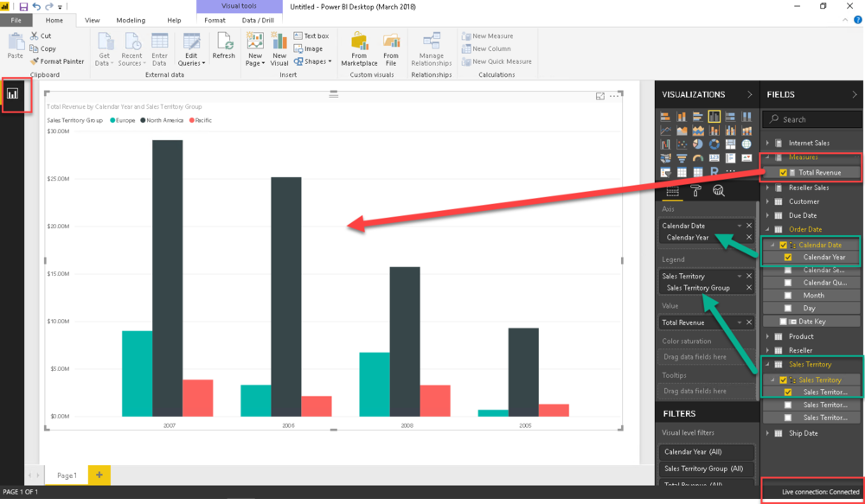The height and width of the screenshot is (504, 865).
Task: Toggle the Sales Territory Group checkbox
Action: [787, 392]
